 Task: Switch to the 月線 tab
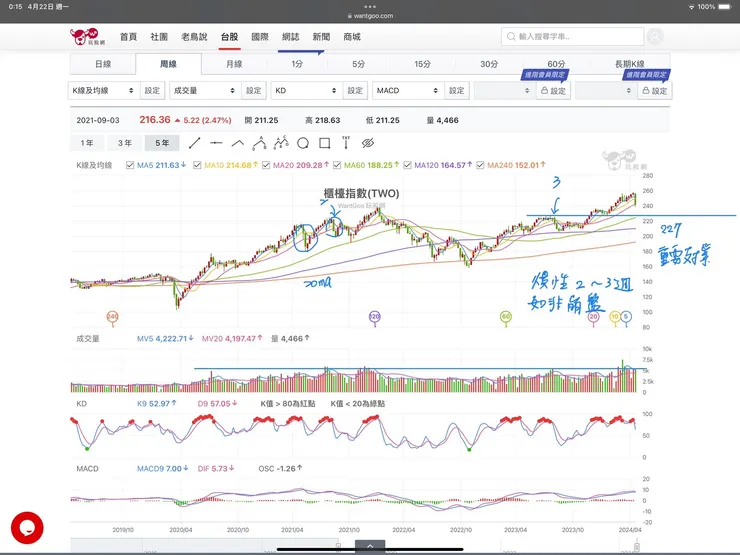(x=234, y=64)
